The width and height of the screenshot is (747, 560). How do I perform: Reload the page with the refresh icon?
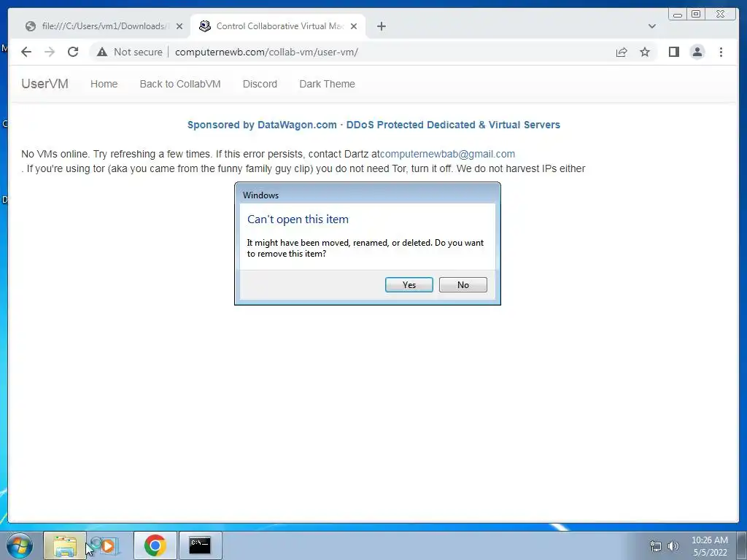(x=73, y=52)
